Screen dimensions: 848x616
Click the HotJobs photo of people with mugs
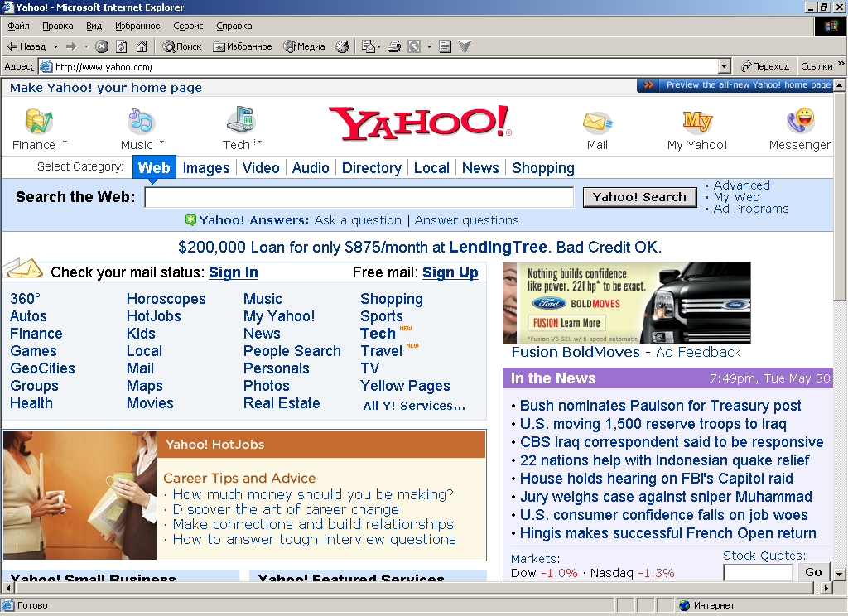coord(80,495)
